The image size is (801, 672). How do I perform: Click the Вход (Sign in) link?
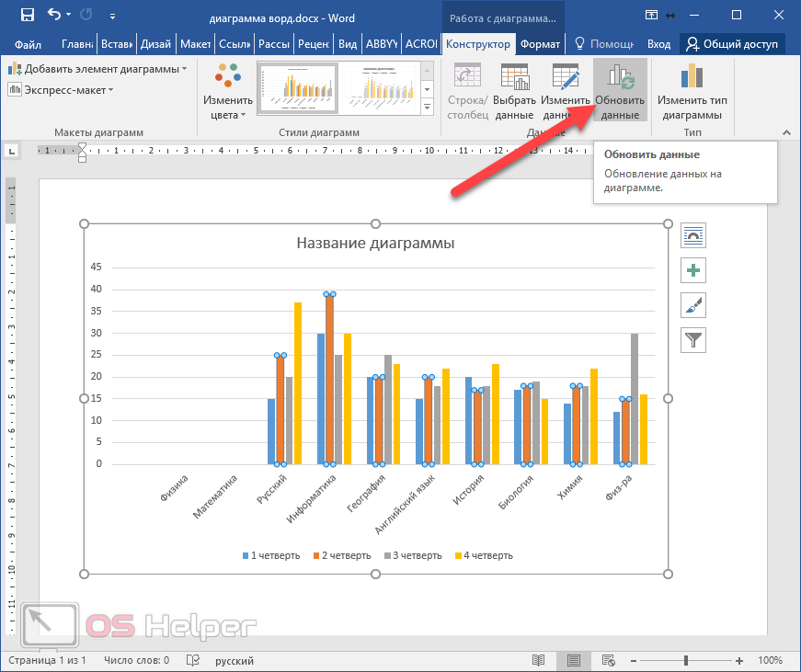coord(658,44)
